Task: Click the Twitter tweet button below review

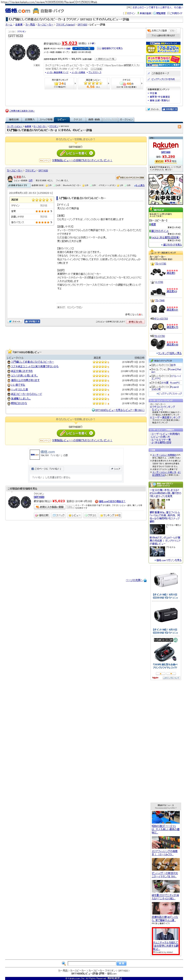Action: tap(15, 322)
